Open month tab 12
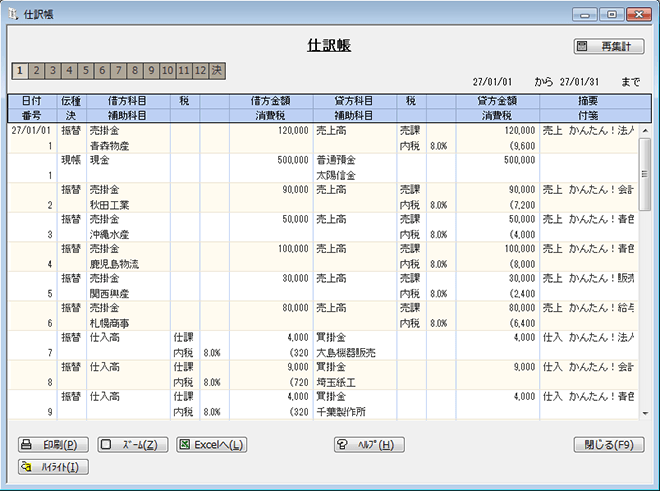This screenshot has height=491, width=660. [x=200, y=71]
